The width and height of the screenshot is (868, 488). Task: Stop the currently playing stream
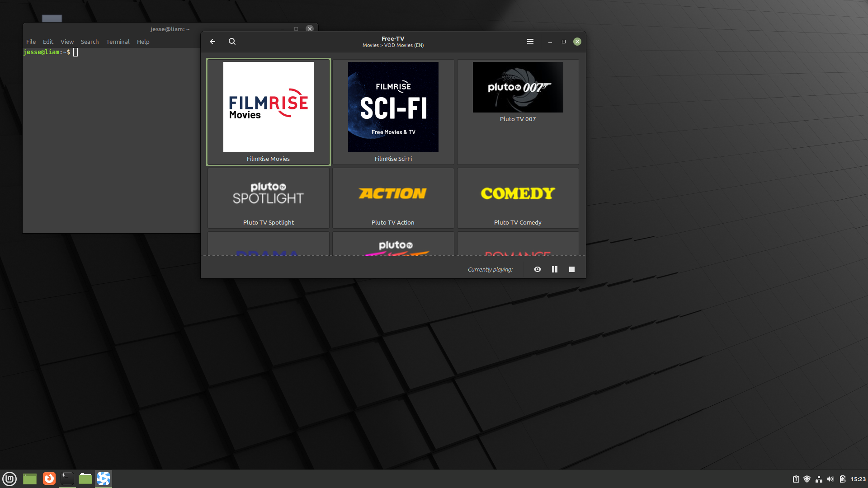pyautogui.click(x=572, y=269)
